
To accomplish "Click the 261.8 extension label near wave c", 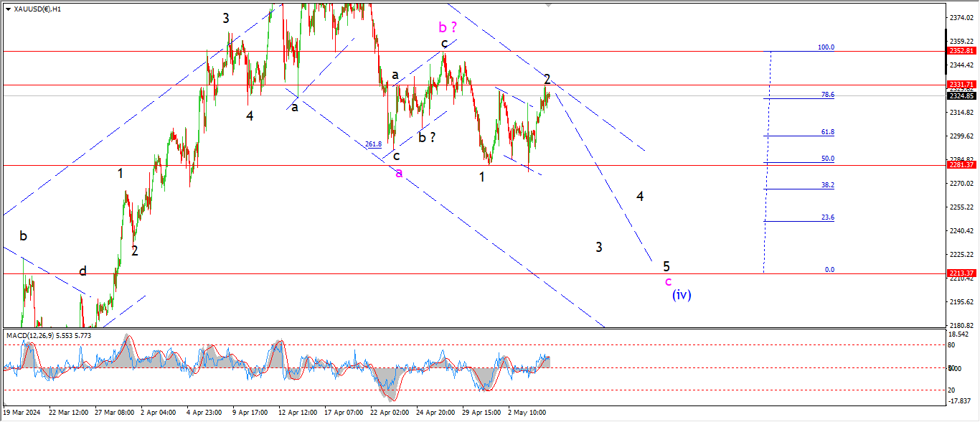I will pyautogui.click(x=373, y=144).
